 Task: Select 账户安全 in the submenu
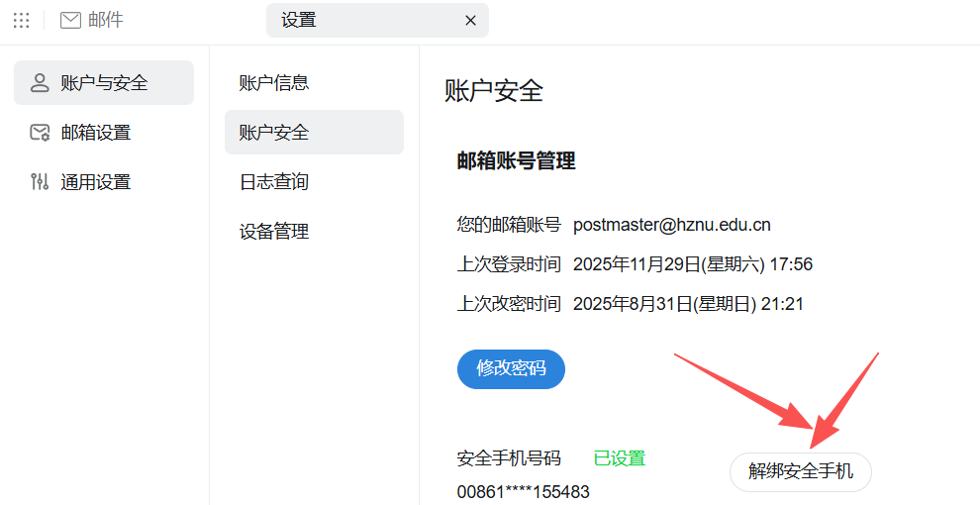click(x=274, y=133)
